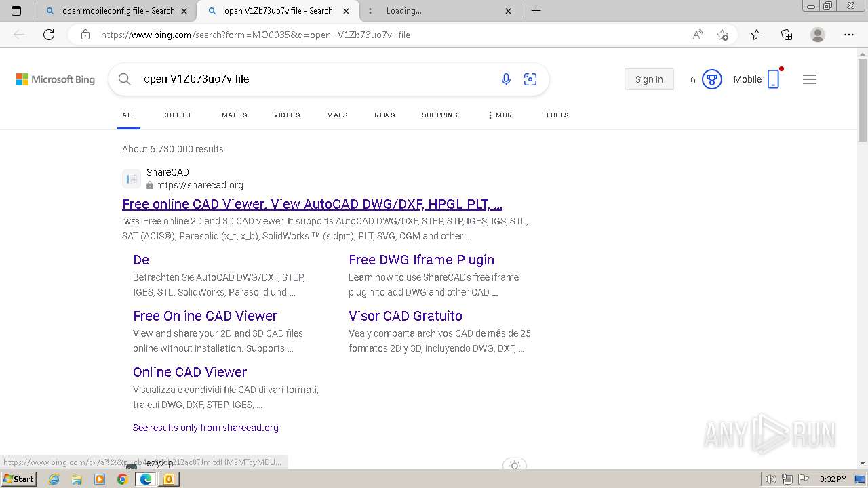
Task: Switch to COPILOT tab
Action: [x=177, y=115]
